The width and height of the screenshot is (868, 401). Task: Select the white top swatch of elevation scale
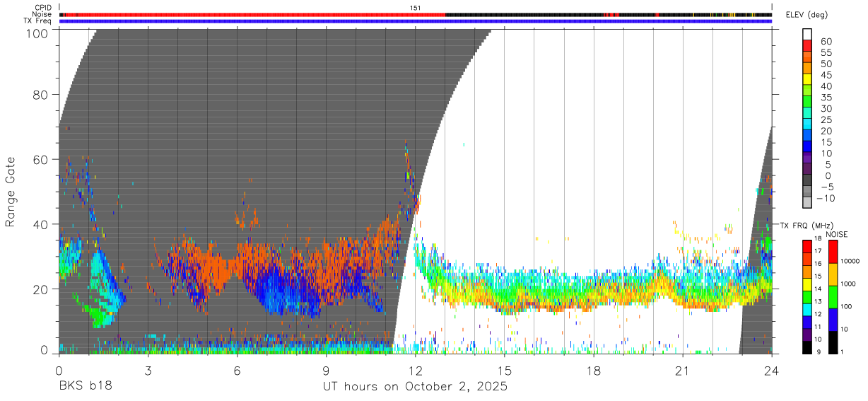click(807, 34)
